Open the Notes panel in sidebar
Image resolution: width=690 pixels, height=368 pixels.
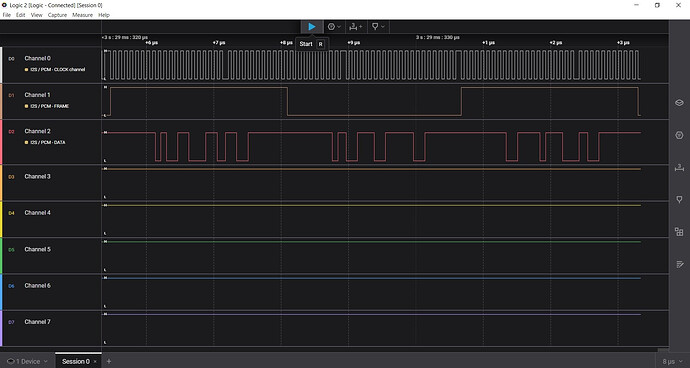point(679,264)
